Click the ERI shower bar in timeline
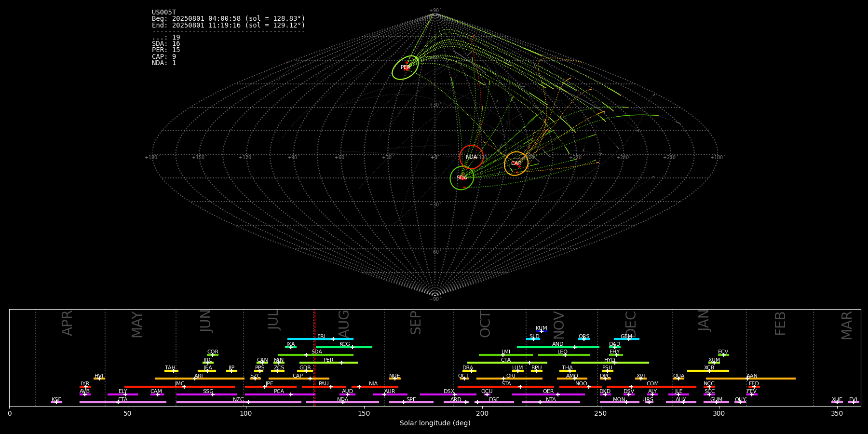The width and height of the screenshot is (868, 434). pyautogui.click(x=320, y=339)
